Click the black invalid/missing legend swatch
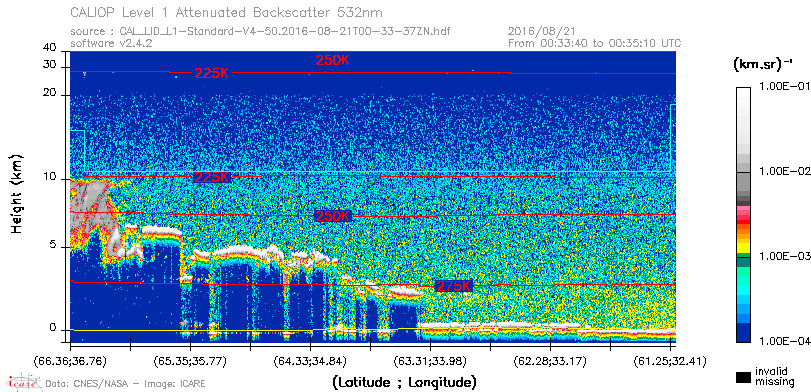 (744, 377)
